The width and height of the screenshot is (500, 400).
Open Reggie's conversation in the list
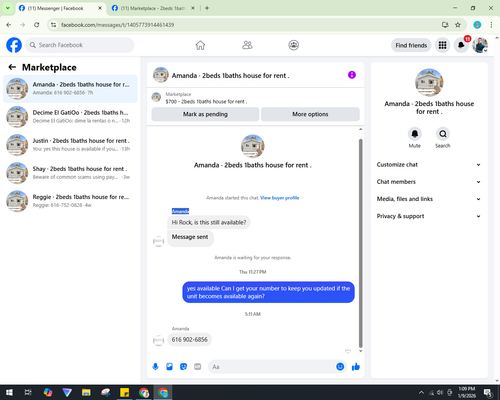pos(70,201)
